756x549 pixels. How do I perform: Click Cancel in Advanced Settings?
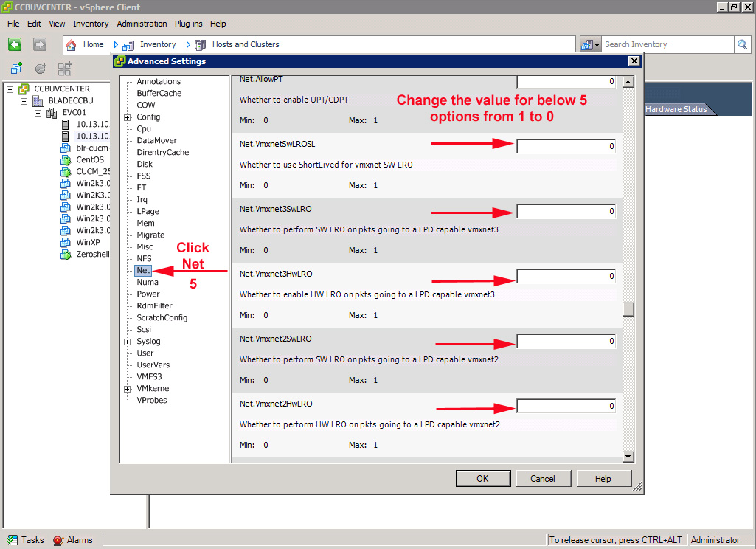tap(543, 479)
